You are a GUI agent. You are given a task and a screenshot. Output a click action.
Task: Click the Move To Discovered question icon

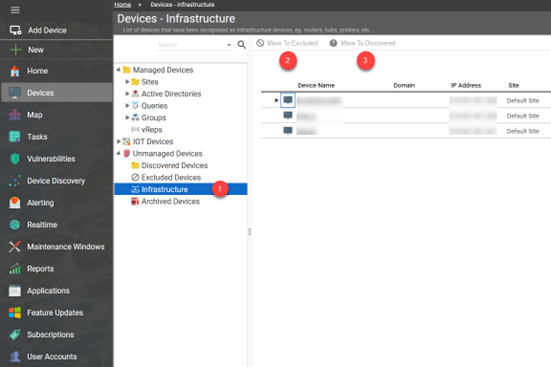tap(333, 43)
